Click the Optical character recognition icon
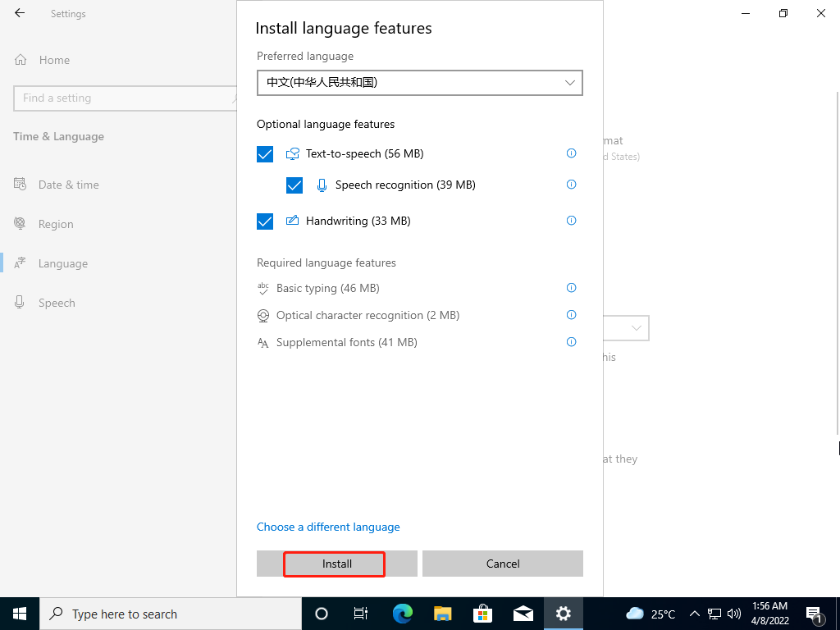This screenshot has width=840, height=630. [262, 315]
